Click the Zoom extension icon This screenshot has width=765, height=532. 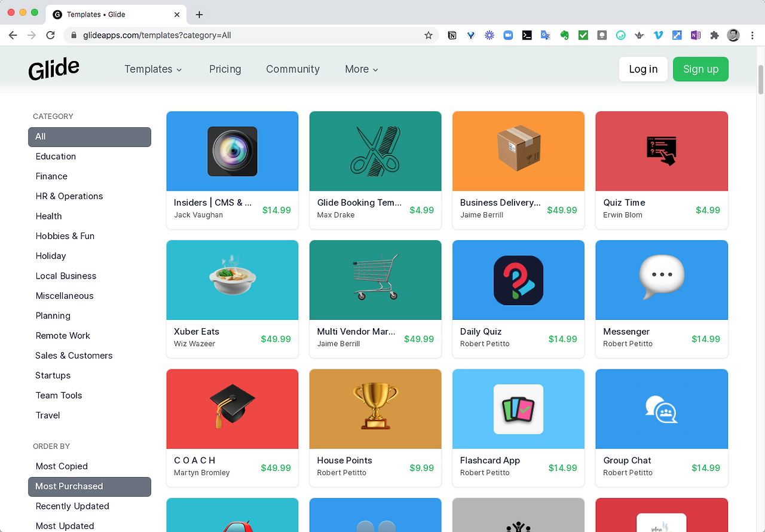(508, 35)
